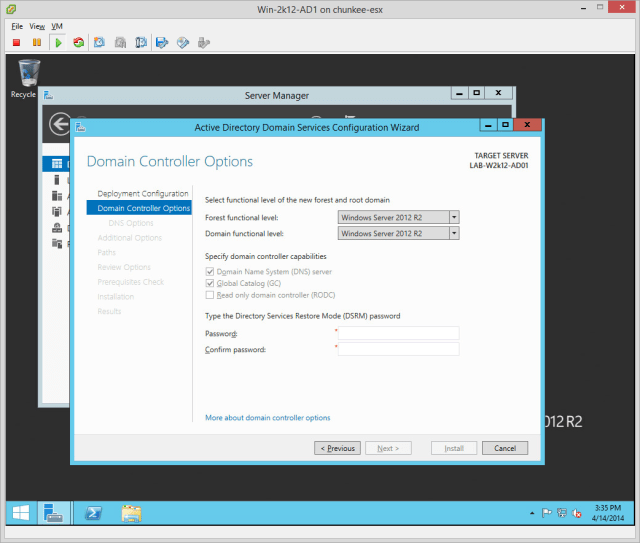Click the Revert to snapshot toolbar icon
Viewport: 640px width, 543px height.
pyautogui.click(x=120, y=42)
